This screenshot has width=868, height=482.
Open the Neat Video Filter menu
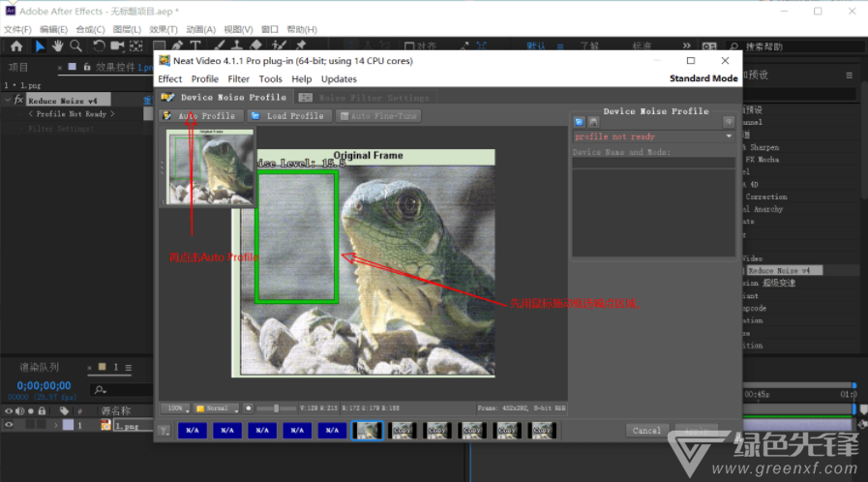239,79
